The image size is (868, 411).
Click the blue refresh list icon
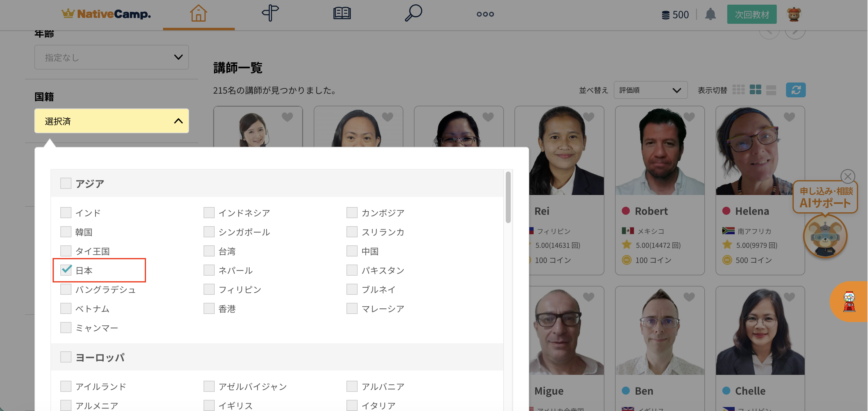point(796,90)
